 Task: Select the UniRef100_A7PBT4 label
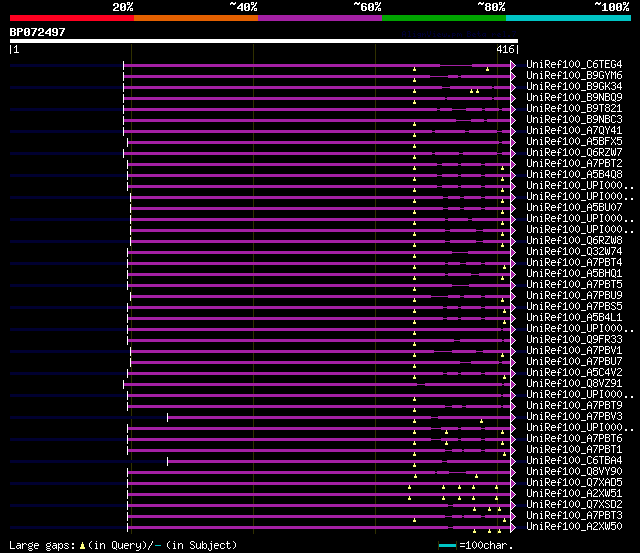tap(574, 262)
